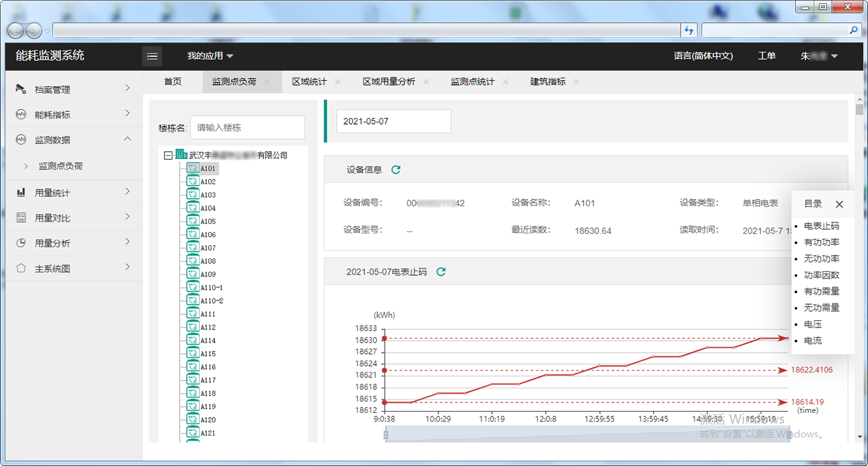Select the A121 tree node
Image resolution: width=868 pixels, height=466 pixels.
pos(208,433)
